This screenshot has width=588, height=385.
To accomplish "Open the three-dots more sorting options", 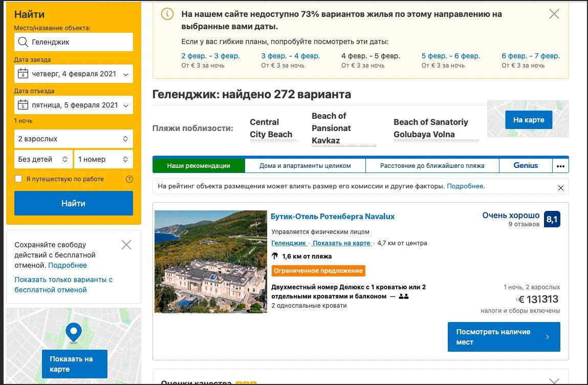I will pos(561,166).
